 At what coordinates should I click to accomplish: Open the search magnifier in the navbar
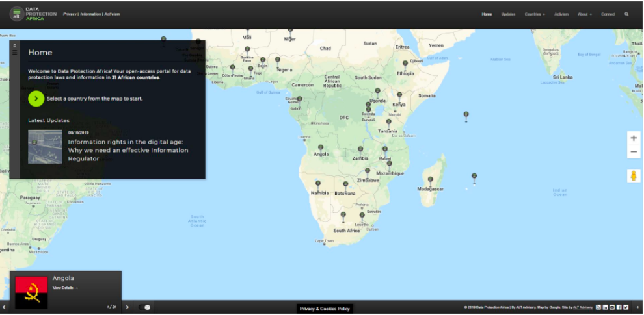[626, 14]
